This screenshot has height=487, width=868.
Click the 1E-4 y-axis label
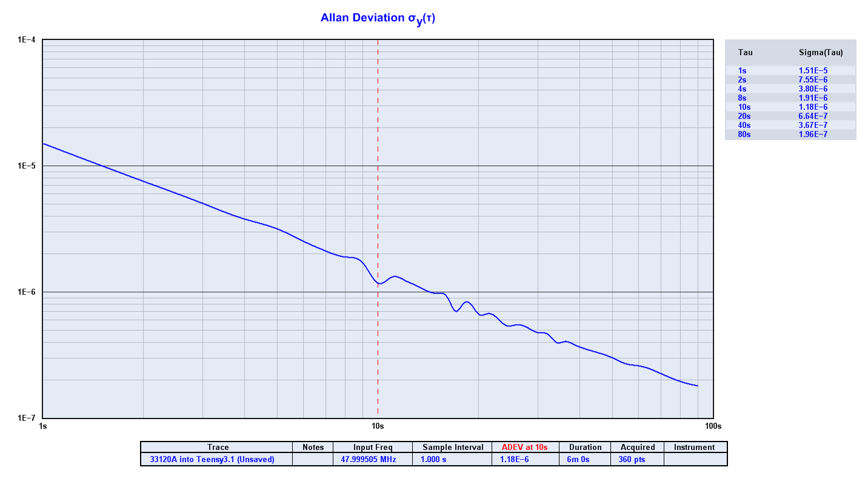(x=26, y=40)
